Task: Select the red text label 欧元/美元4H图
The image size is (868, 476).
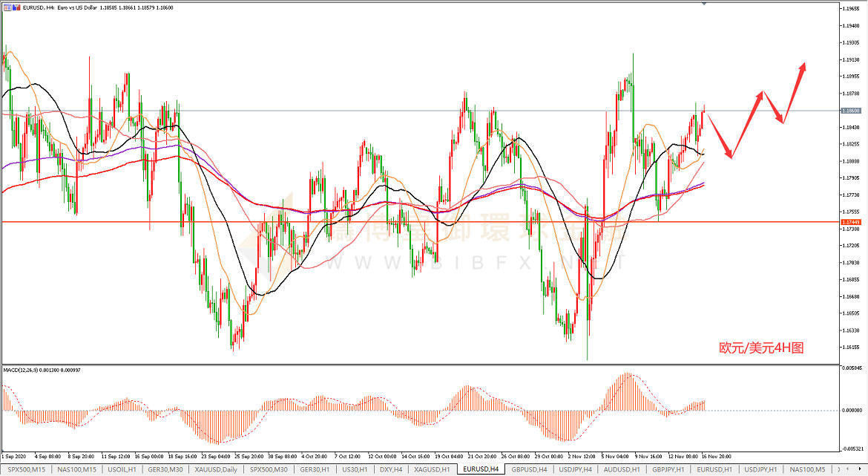Action: tap(761, 348)
